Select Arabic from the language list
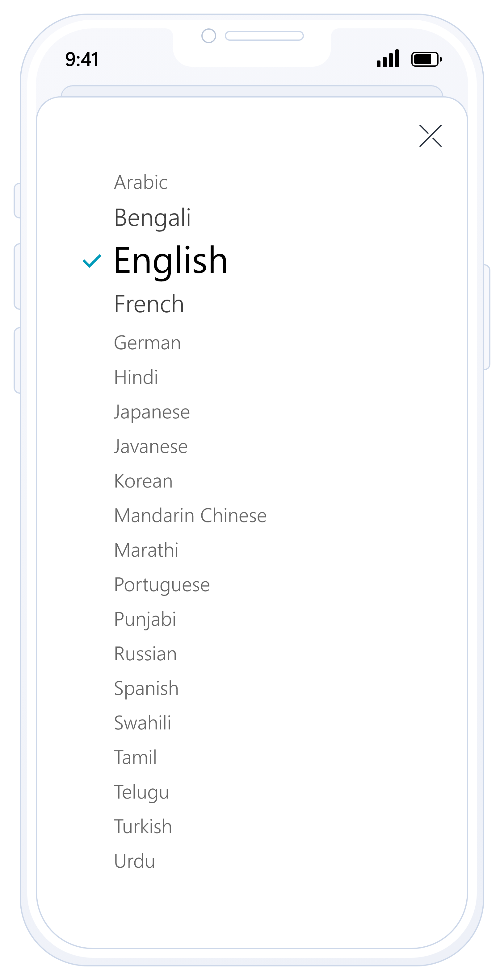 [x=141, y=183]
